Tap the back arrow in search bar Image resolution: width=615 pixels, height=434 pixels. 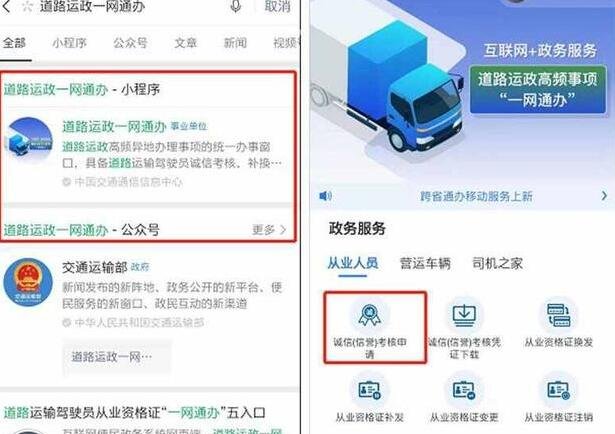click(7, 6)
